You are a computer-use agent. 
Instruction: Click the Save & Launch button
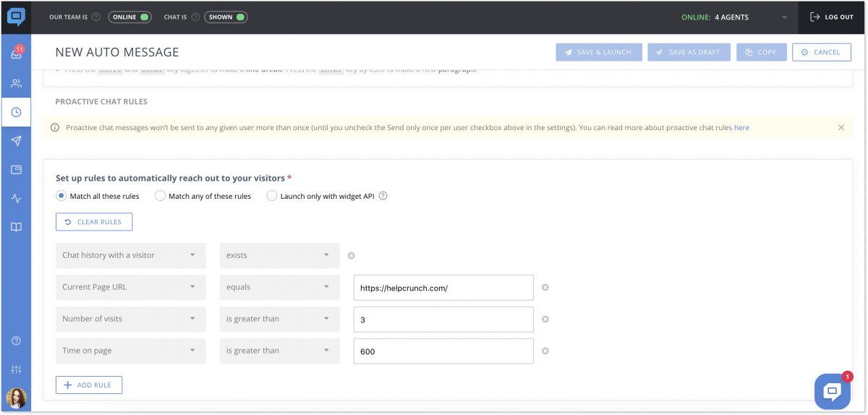597,52
